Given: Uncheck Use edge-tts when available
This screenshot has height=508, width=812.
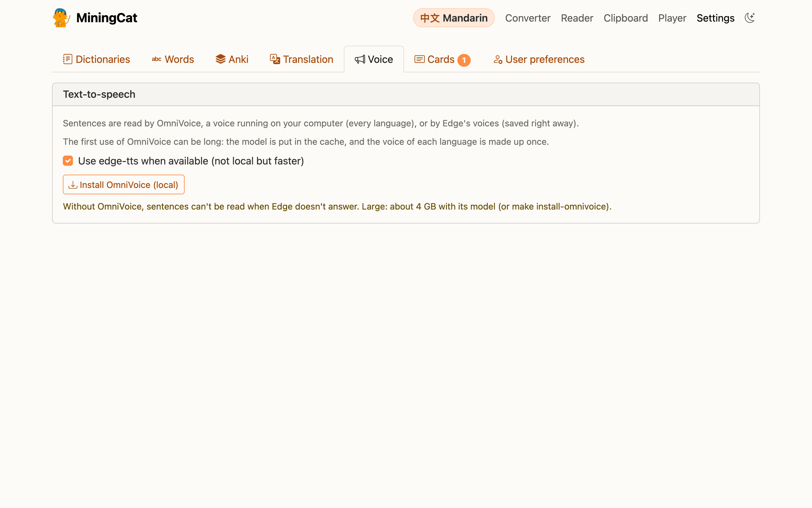Looking at the screenshot, I should (68, 161).
